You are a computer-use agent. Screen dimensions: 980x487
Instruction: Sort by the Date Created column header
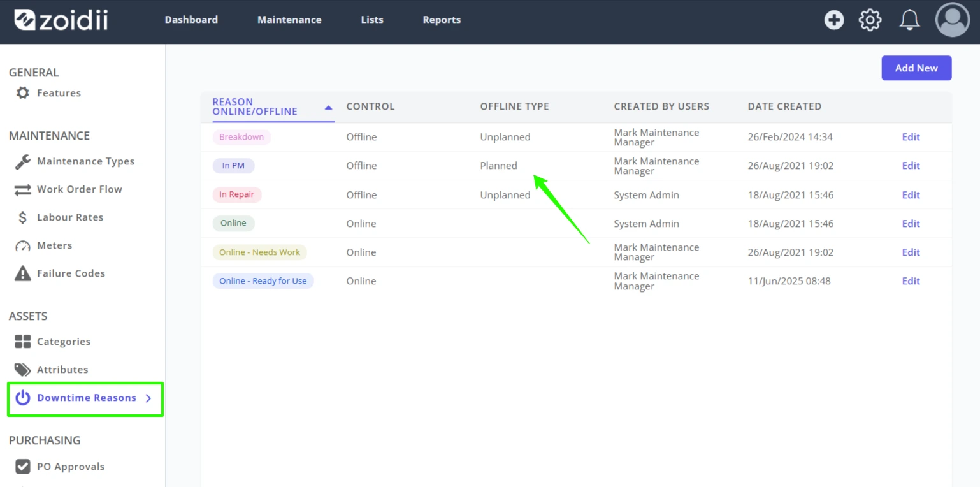point(784,106)
